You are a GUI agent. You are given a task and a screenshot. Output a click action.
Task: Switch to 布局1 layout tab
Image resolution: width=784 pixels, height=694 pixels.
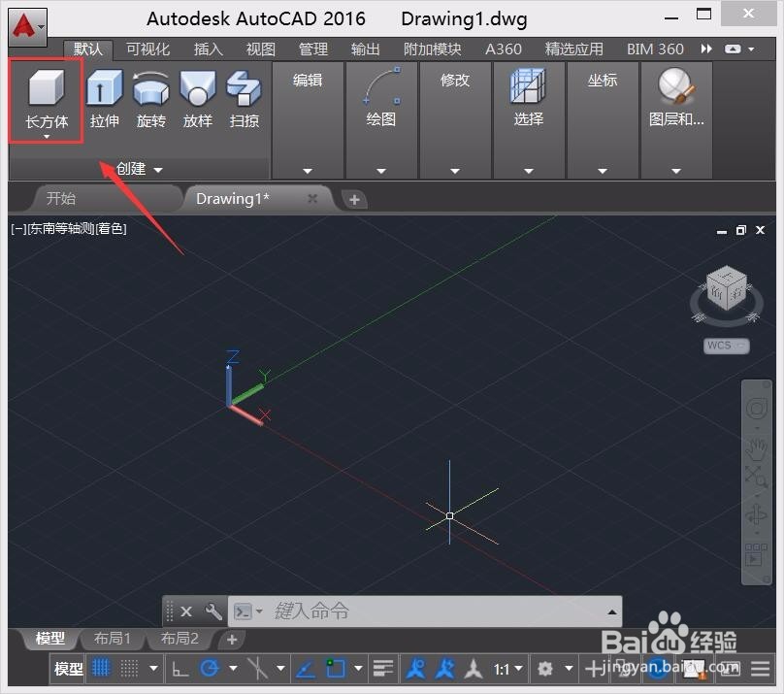[112, 638]
